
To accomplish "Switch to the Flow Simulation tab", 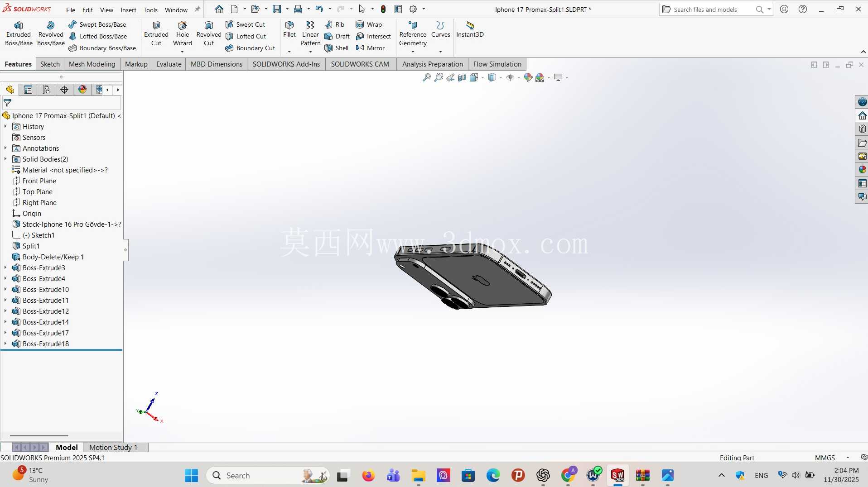I will click(497, 64).
